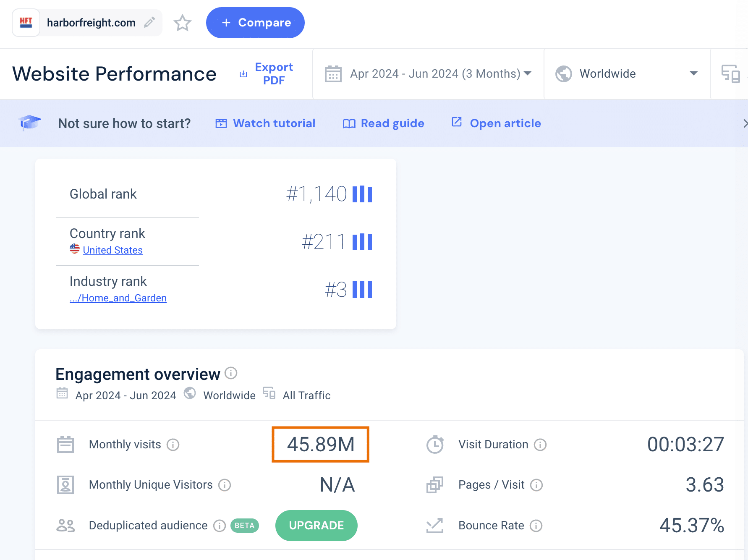
Task: Open the Watch tutorial link
Action: [x=265, y=123]
